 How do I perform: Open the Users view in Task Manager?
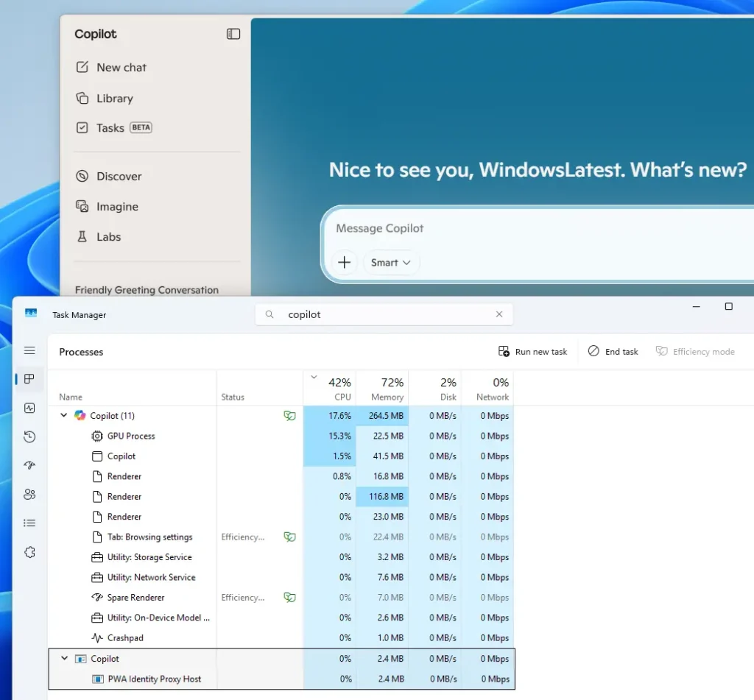click(29, 494)
